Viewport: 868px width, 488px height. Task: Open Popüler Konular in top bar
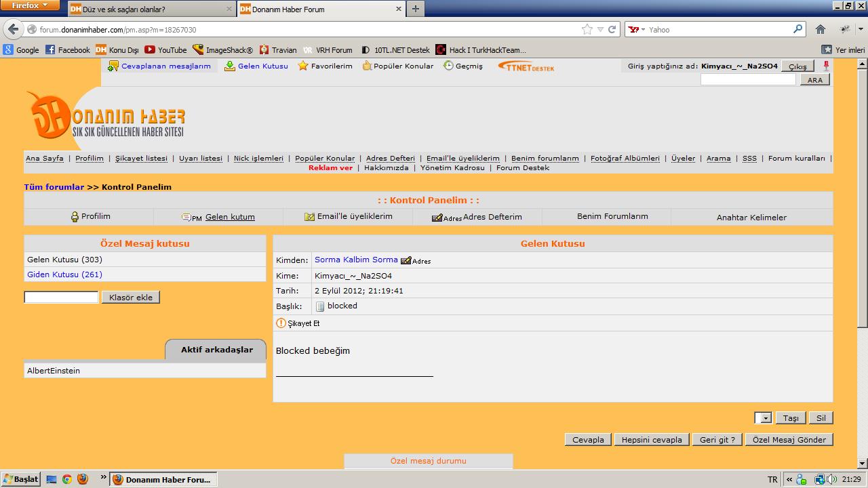[x=398, y=66]
